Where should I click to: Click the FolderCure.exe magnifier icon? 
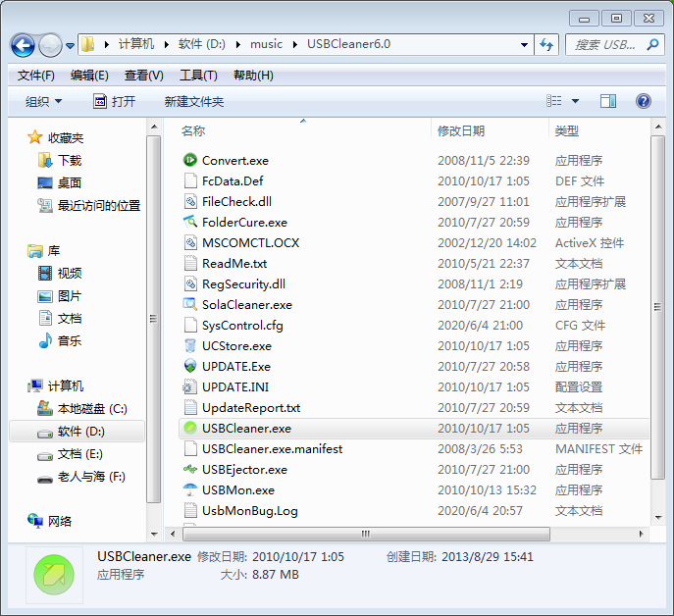point(190,223)
